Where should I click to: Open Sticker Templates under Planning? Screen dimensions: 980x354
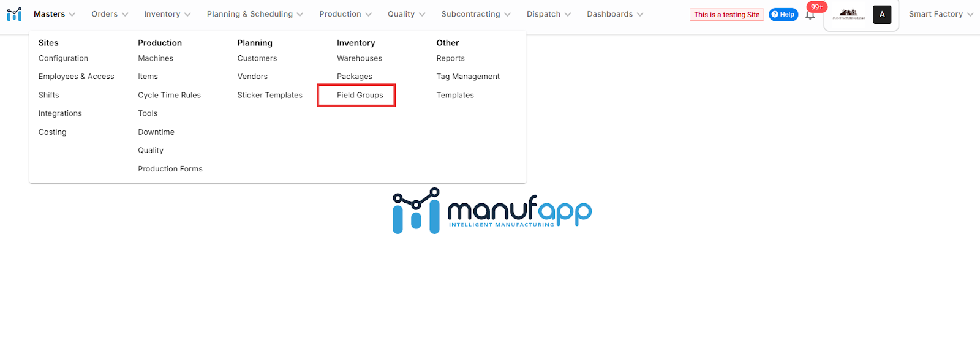coord(269,95)
